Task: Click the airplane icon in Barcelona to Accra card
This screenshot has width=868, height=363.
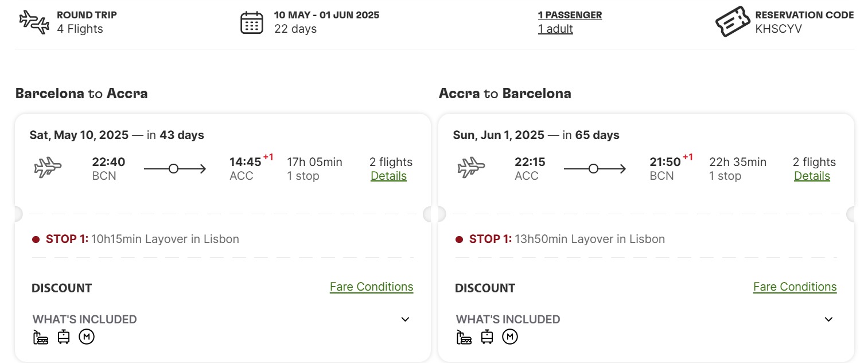Action: click(x=48, y=168)
